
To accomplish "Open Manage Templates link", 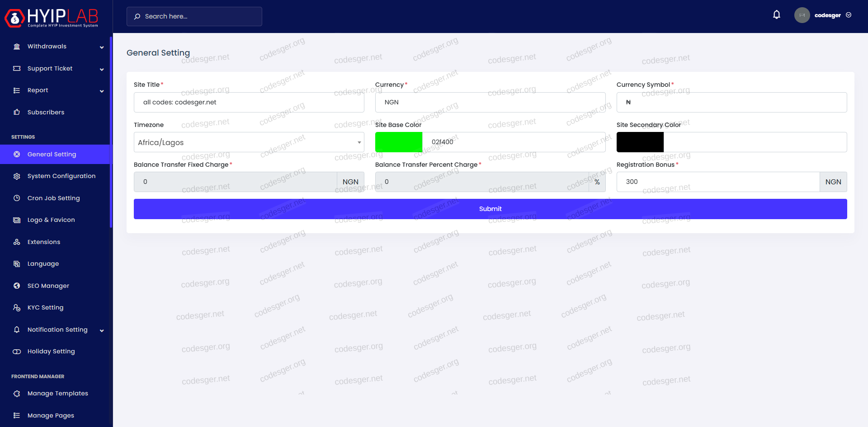I will coord(58,394).
